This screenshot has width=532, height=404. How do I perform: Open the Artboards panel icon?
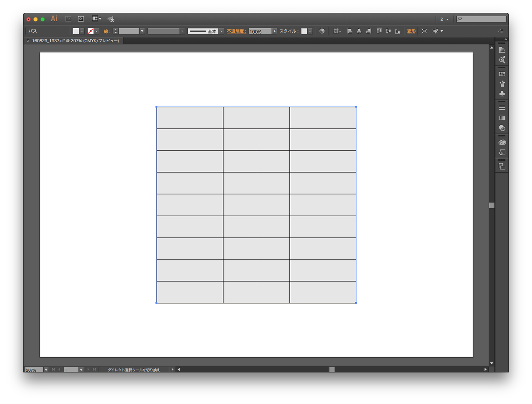tap(502, 166)
